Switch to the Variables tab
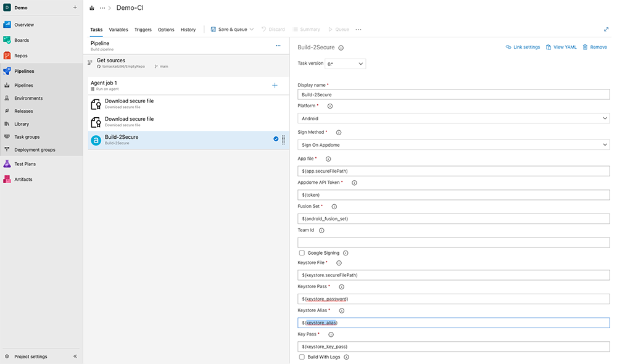The height and width of the screenshot is (364, 617). click(x=118, y=29)
